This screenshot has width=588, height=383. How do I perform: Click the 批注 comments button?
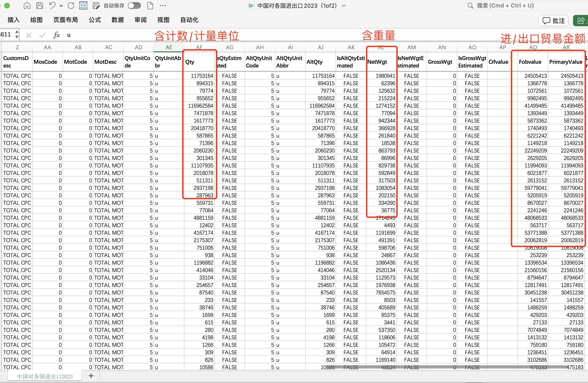[553, 21]
